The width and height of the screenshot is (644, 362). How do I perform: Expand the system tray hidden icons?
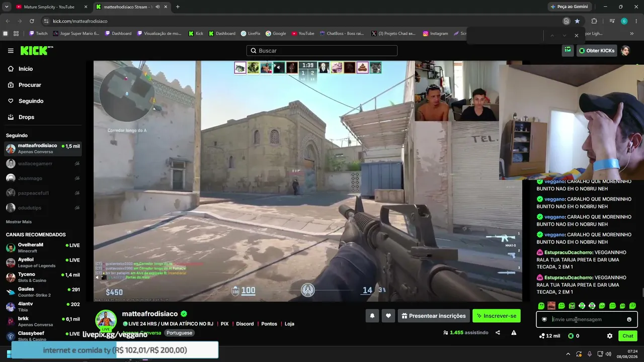tap(568, 354)
